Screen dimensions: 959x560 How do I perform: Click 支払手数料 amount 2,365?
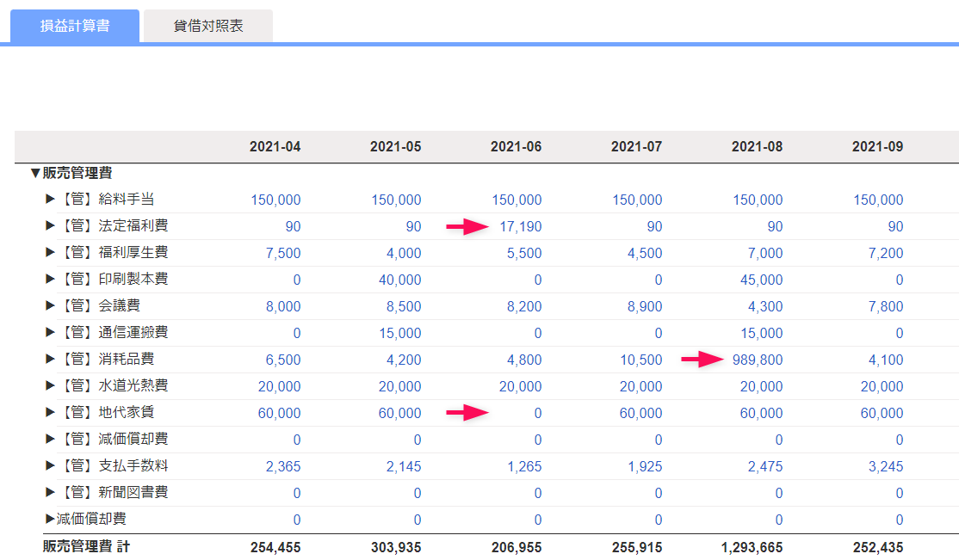click(283, 466)
